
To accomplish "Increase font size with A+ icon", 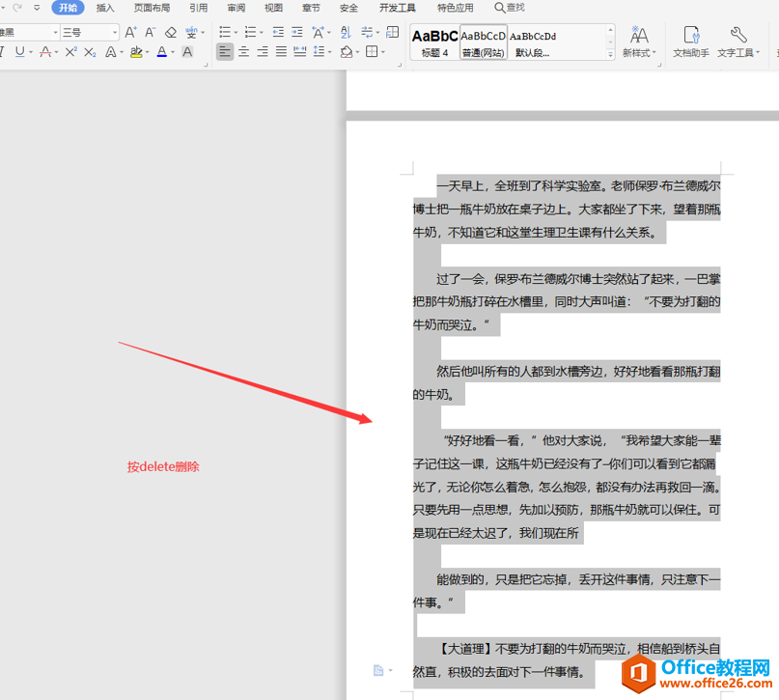I will pyautogui.click(x=130, y=33).
